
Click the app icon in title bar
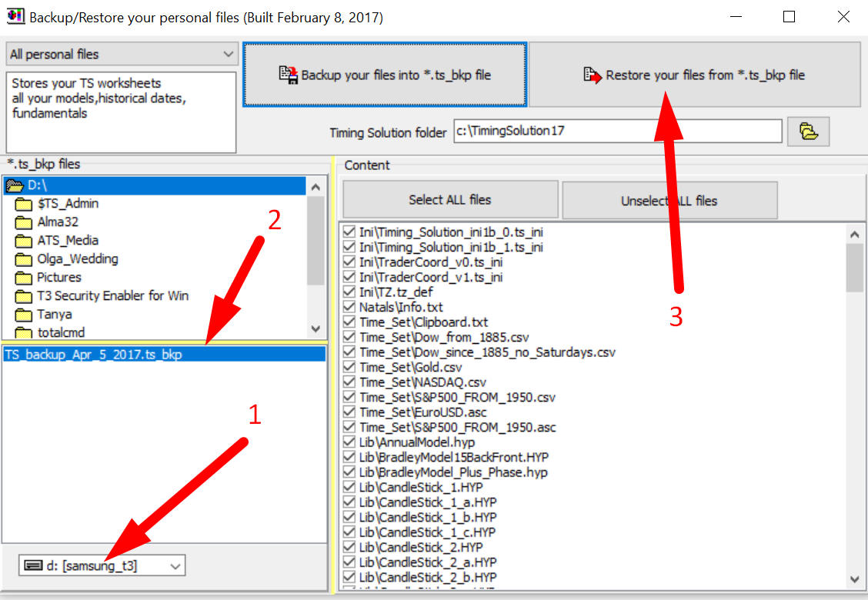coord(15,16)
